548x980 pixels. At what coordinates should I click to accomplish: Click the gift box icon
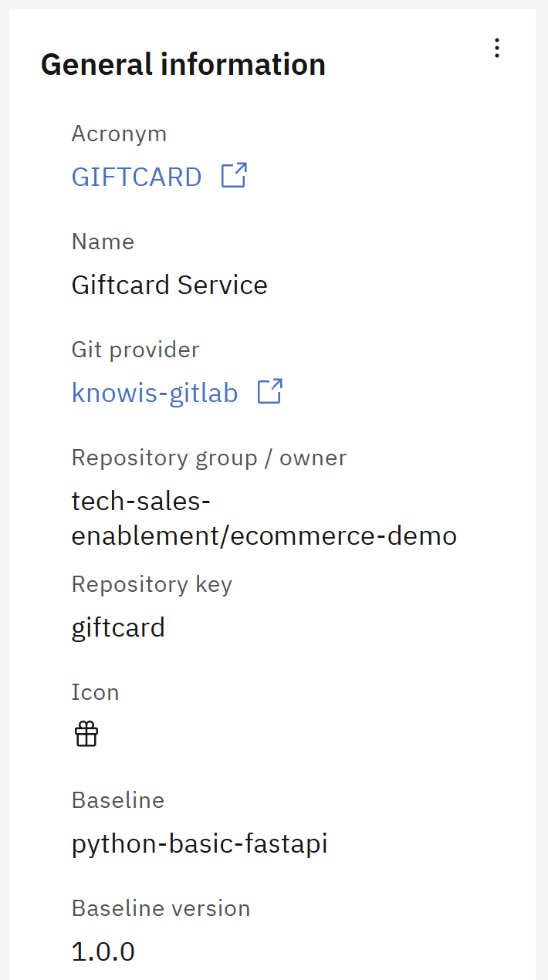[x=86, y=734]
